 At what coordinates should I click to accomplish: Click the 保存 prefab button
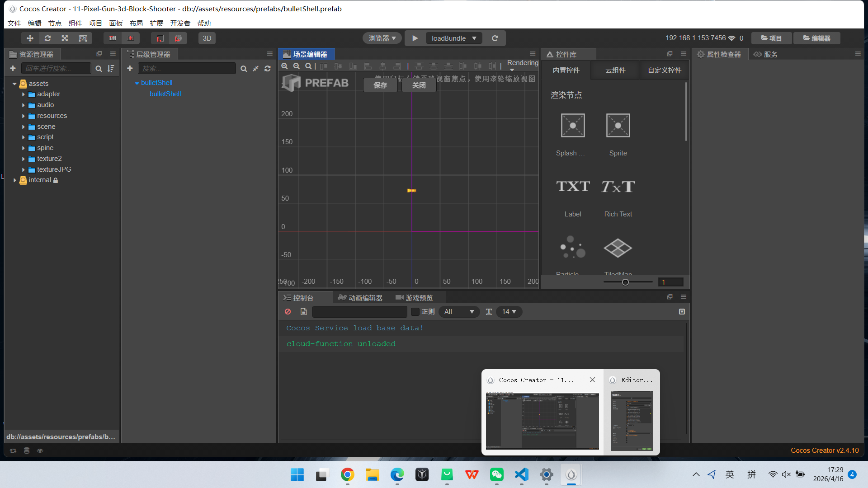coord(380,85)
